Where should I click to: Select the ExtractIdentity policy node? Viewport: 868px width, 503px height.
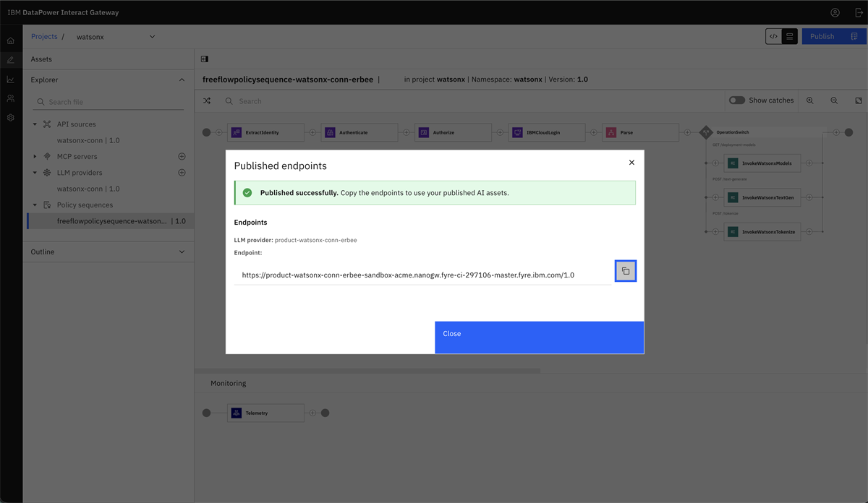click(265, 132)
